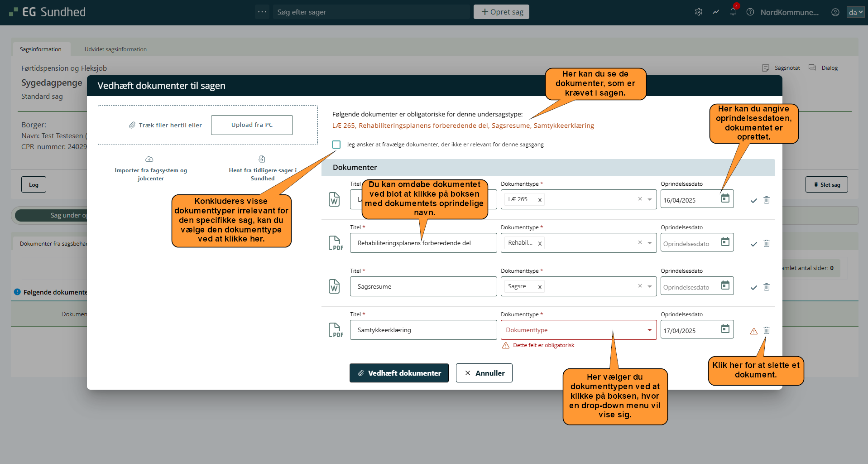
Task: Tick the fravælge dokumenter checkbox
Action: click(336, 145)
